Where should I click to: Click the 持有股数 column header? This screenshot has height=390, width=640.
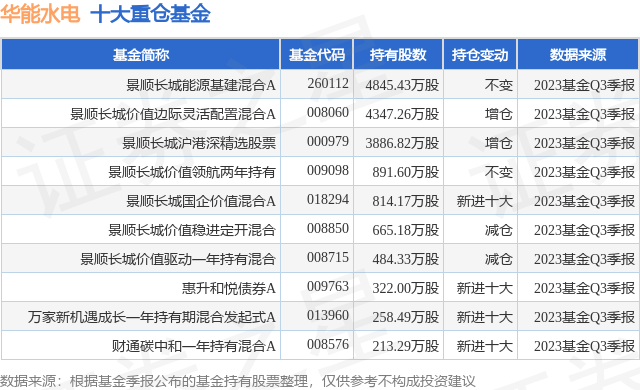click(398, 54)
